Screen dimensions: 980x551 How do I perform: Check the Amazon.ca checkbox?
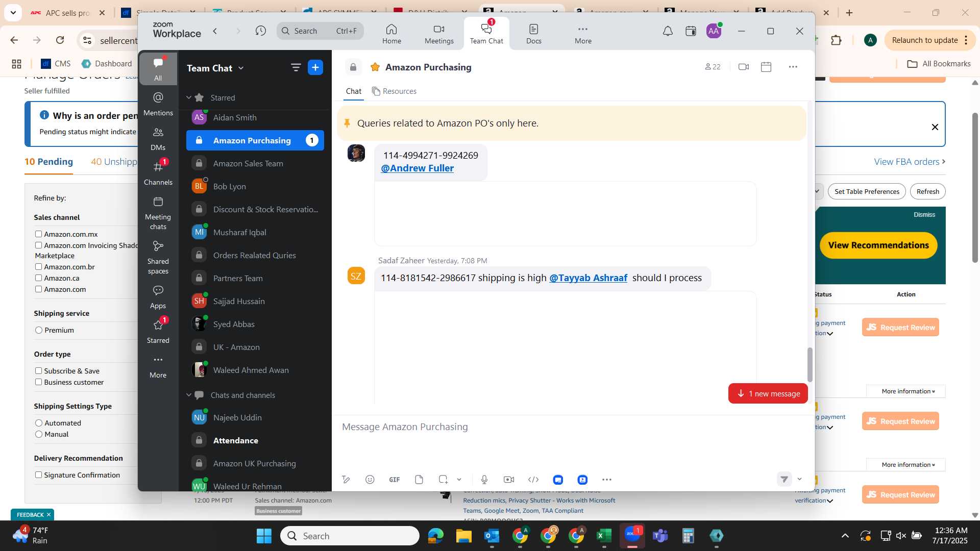(x=38, y=278)
